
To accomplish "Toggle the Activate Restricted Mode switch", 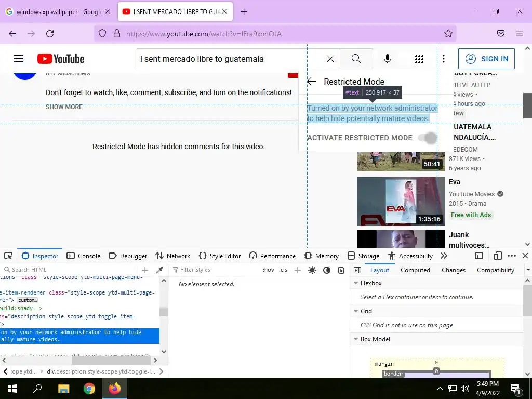I will tap(428, 138).
